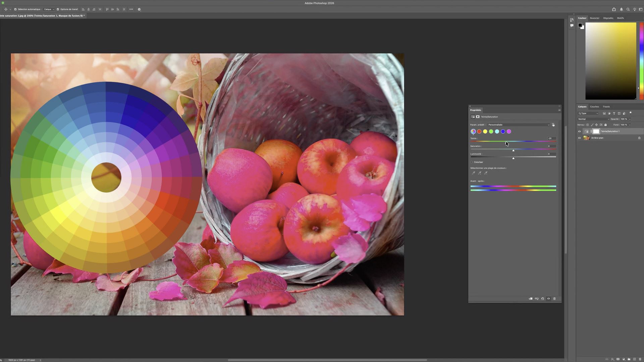
Task: Click the Teinte value input field
Action: pyautogui.click(x=551, y=138)
